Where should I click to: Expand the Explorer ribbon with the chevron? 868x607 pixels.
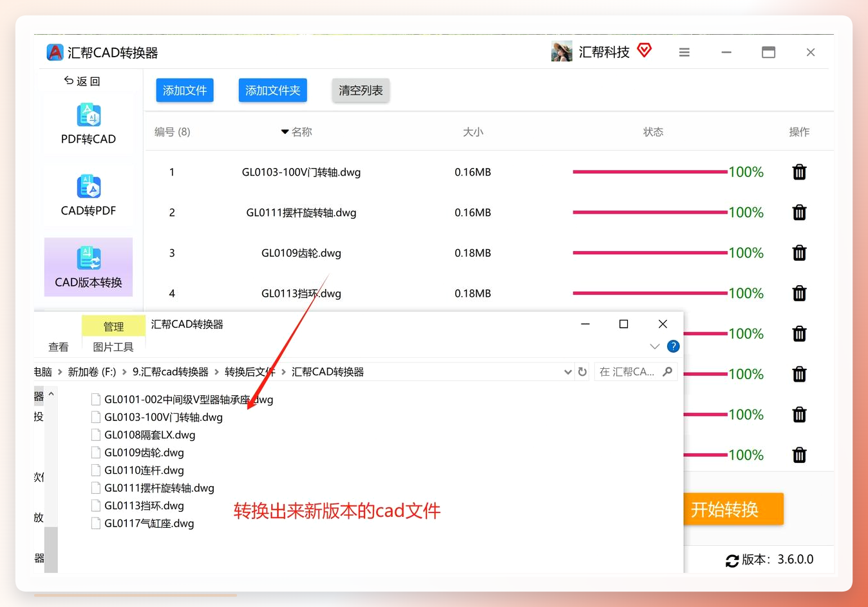[655, 346]
